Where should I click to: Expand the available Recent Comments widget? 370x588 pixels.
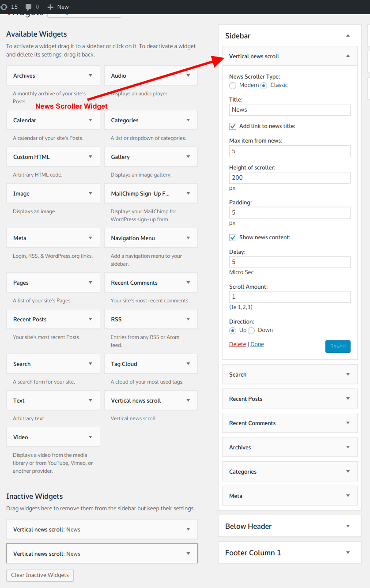tap(189, 283)
